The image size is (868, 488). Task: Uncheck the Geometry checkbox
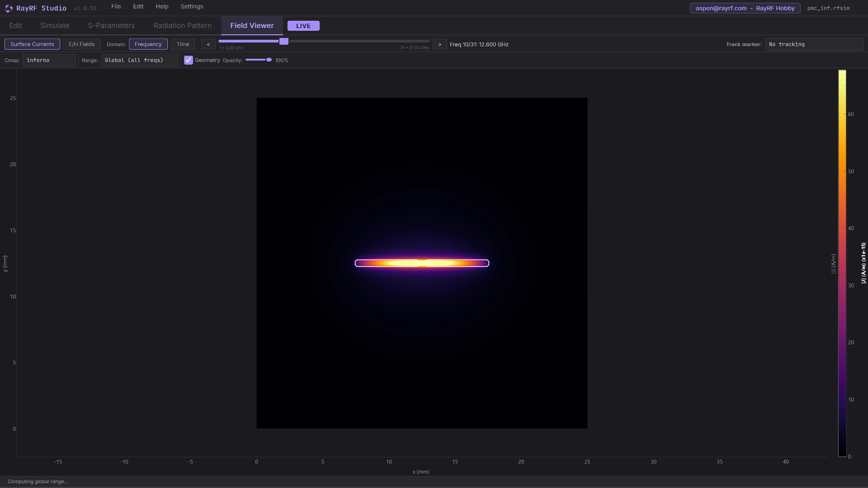point(188,60)
